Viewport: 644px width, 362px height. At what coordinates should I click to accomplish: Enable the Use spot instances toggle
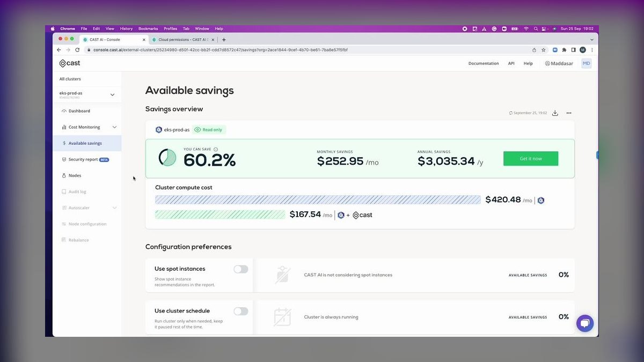241,269
